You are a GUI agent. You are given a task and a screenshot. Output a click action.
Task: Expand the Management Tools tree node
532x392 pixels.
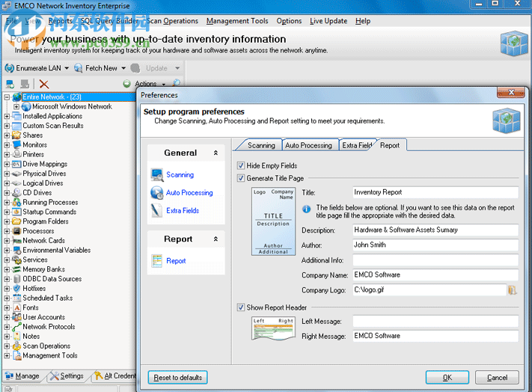click(x=7, y=355)
